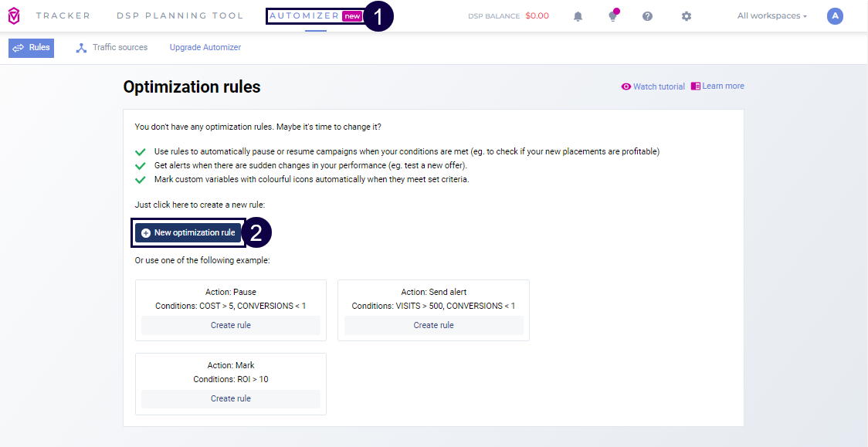Viewport: 868px width, 447px height.
Task: Click New optimization rule
Action: point(188,232)
